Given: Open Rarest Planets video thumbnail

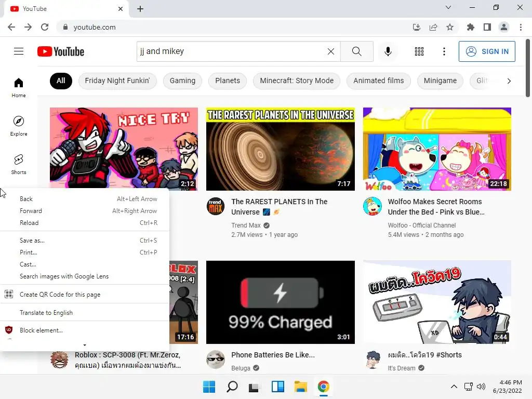Looking at the screenshot, I should pyautogui.click(x=280, y=149).
